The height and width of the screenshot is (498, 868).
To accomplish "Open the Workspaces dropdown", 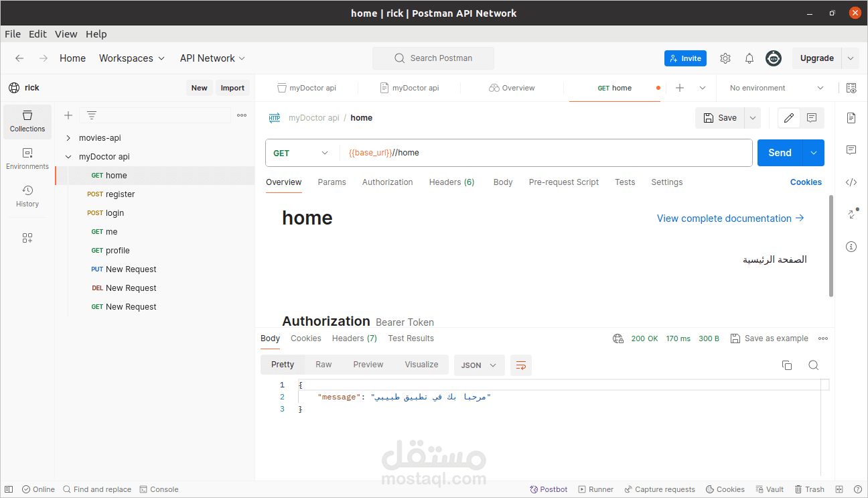I will pyautogui.click(x=132, y=58).
